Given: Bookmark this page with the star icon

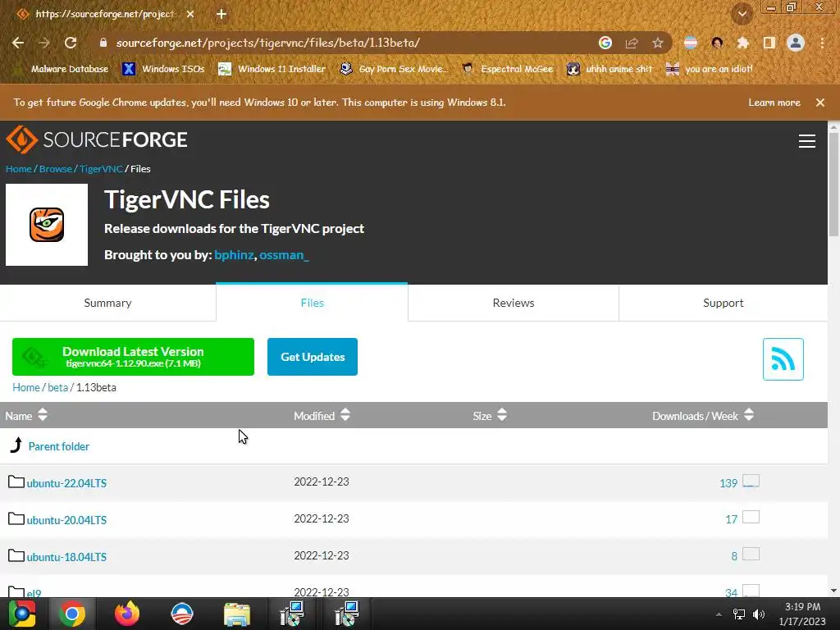Looking at the screenshot, I should 658,43.
